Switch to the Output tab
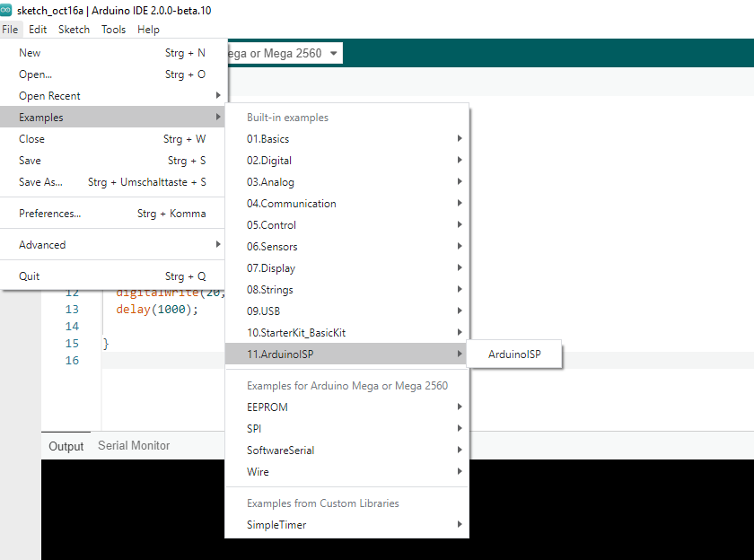Image resolution: width=754 pixels, height=560 pixels. coord(66,446)
